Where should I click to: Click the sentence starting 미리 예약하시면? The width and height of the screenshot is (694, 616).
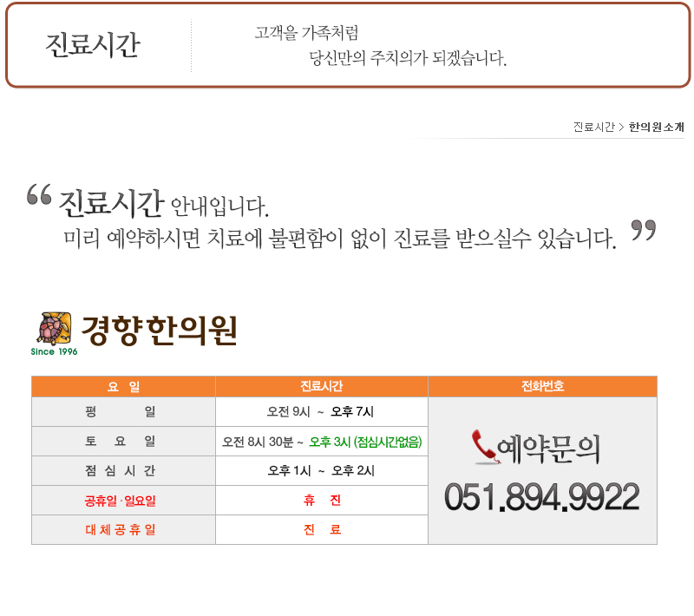point(340,238)
